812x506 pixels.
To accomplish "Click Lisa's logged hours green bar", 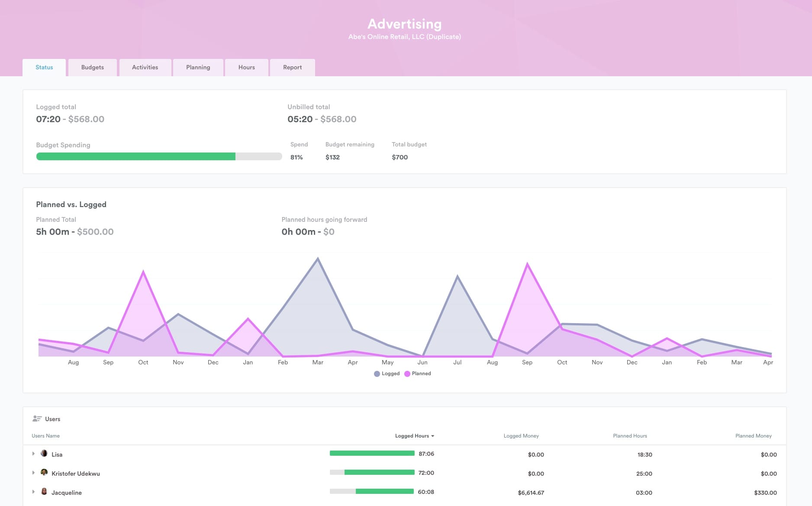I will coord(372,454).
